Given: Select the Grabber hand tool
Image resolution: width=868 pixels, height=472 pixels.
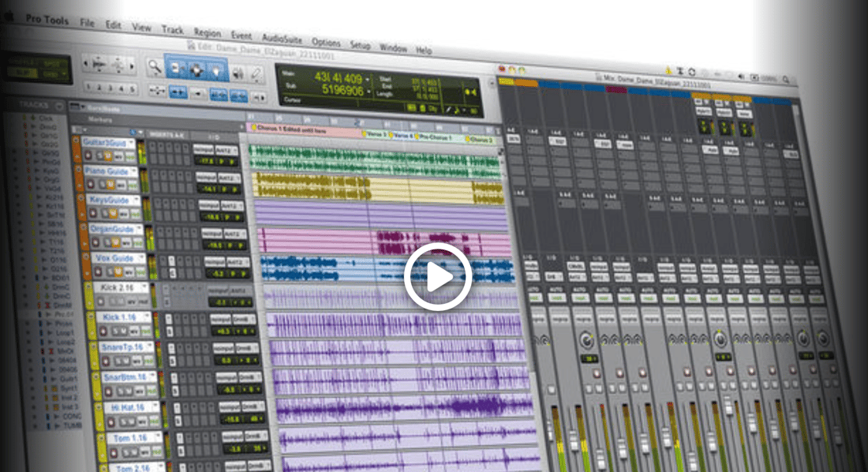Looking at the screenshot, I should [x=215, y=71].
